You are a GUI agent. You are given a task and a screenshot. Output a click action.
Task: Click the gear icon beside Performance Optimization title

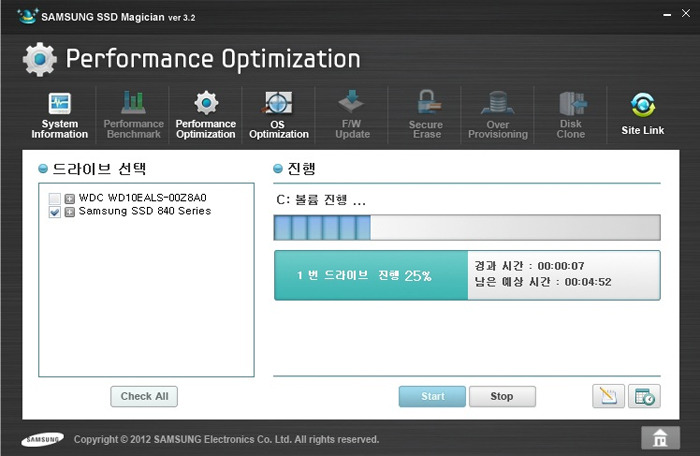[x=40, y=59]
